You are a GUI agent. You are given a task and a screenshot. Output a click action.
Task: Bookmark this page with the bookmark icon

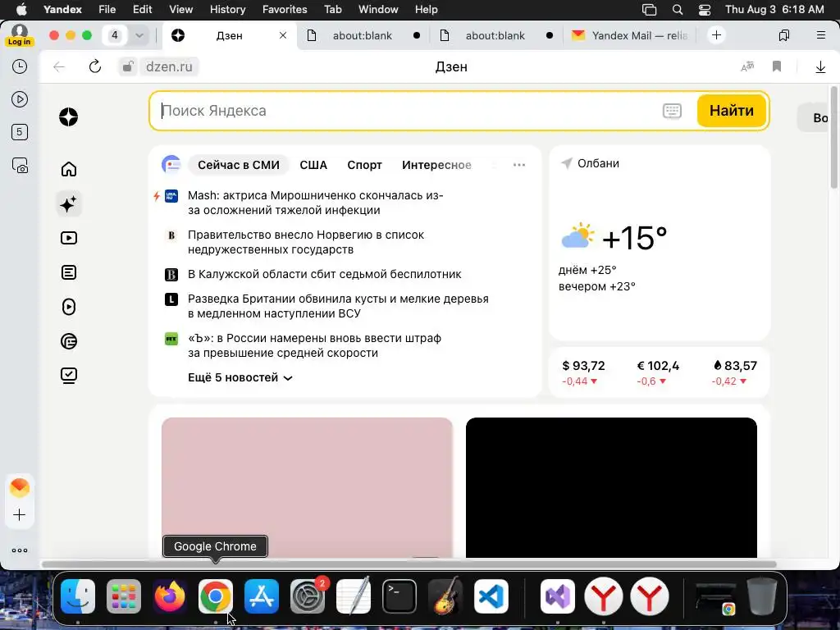[777, 66]
